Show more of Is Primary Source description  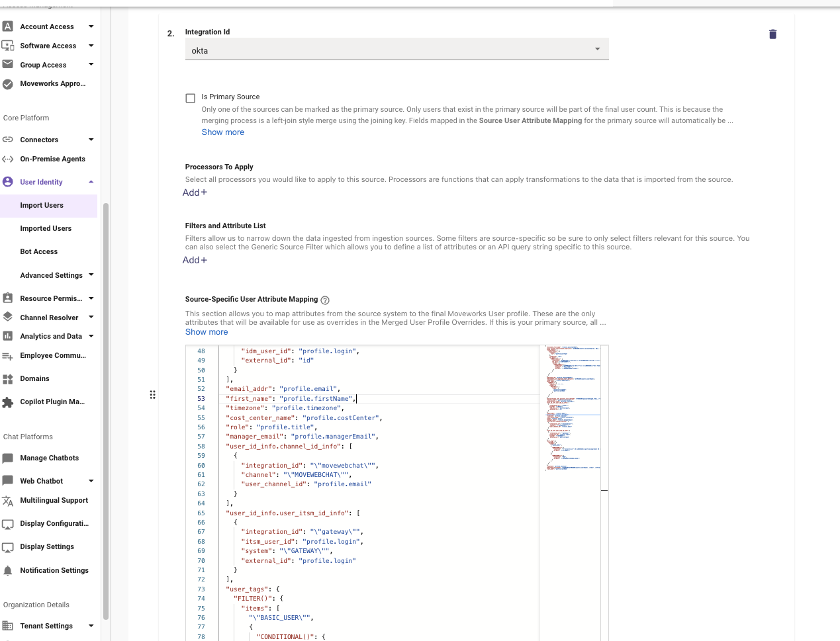[223, 132]
